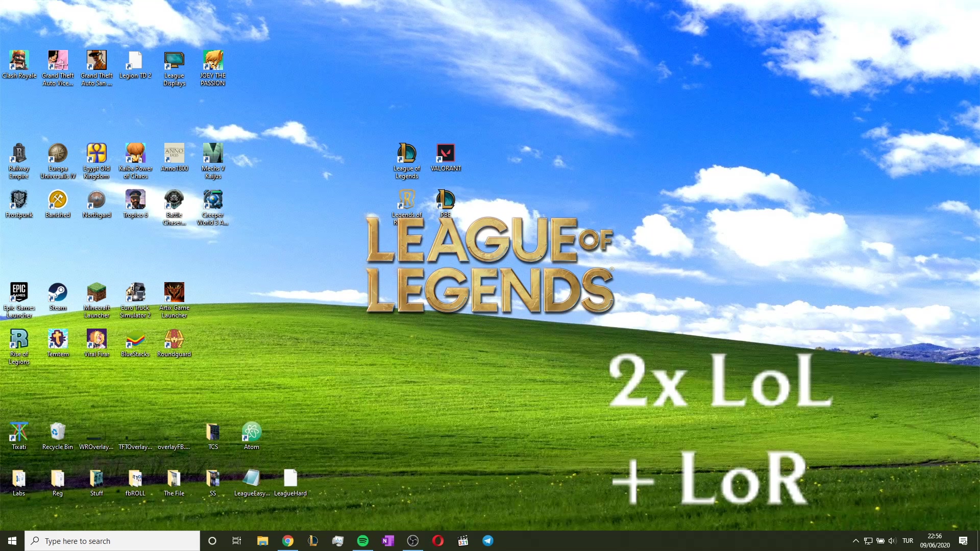Open the Stuff folder
This screenshot has height=551, width=980.
pos(96,482)
